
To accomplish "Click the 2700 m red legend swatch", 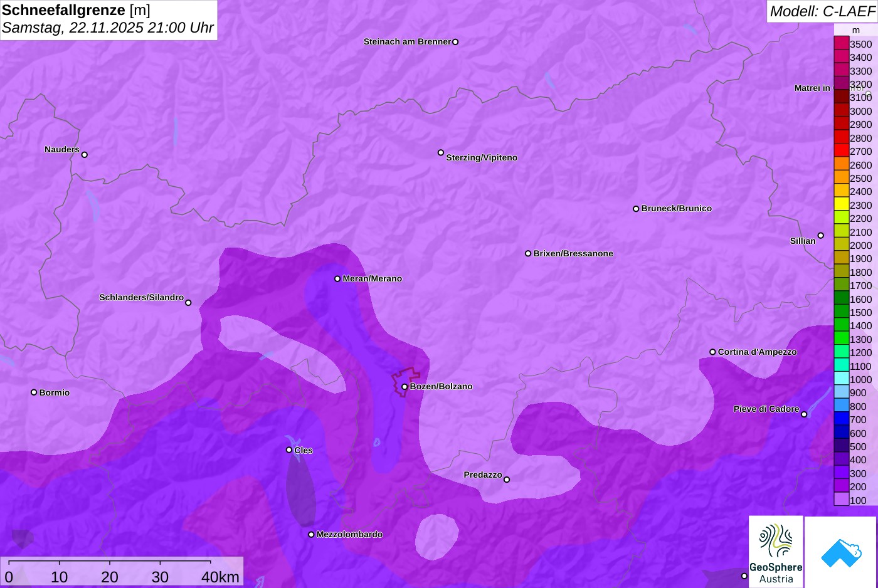I will [x=841, y=151].
